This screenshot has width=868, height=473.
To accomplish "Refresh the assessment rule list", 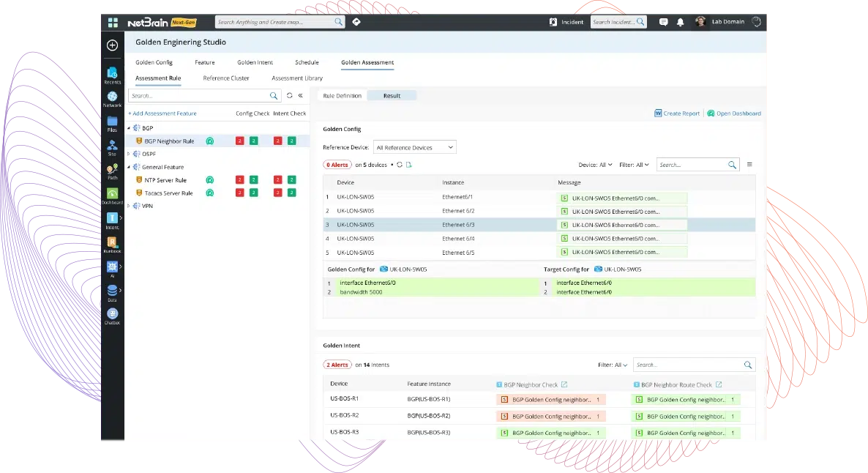I will (290, 96).
